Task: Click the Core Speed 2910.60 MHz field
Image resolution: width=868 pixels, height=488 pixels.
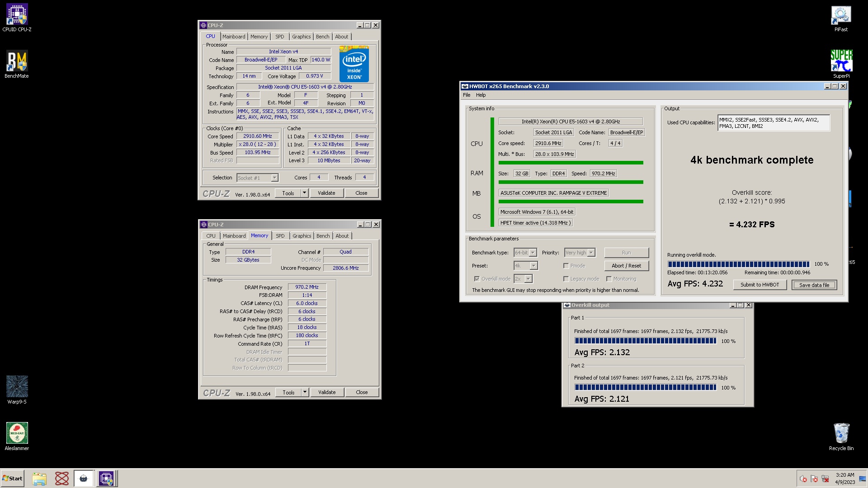Action: pyautogui.click(x=258, y=136)
